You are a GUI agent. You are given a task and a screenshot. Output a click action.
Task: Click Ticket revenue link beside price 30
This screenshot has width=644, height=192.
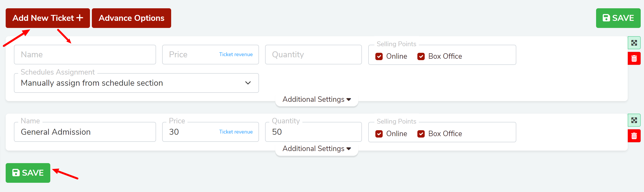point(236,132)
